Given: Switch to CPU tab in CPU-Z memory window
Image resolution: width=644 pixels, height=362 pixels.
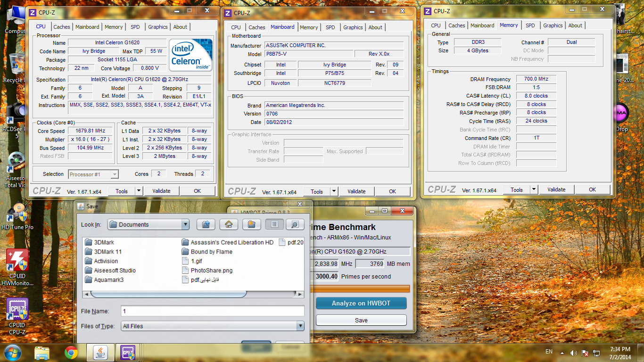Looking at the screenshot, I should (436, 25).
